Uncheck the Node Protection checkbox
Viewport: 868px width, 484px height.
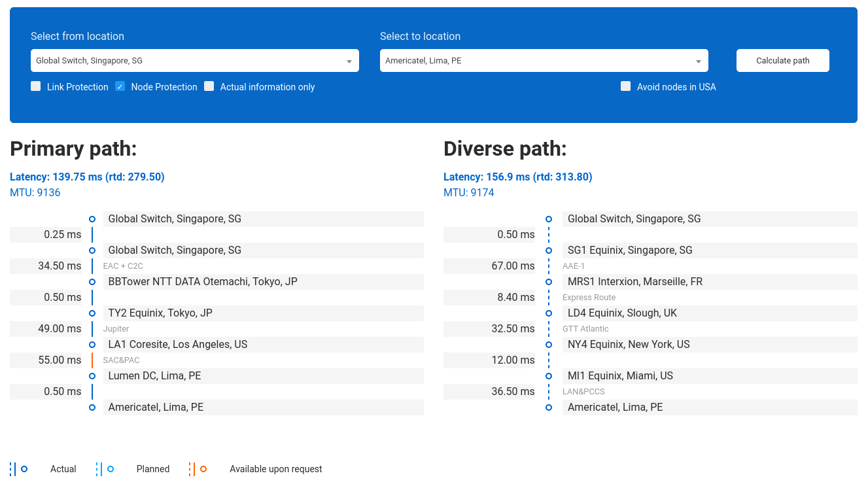(120, 86)
